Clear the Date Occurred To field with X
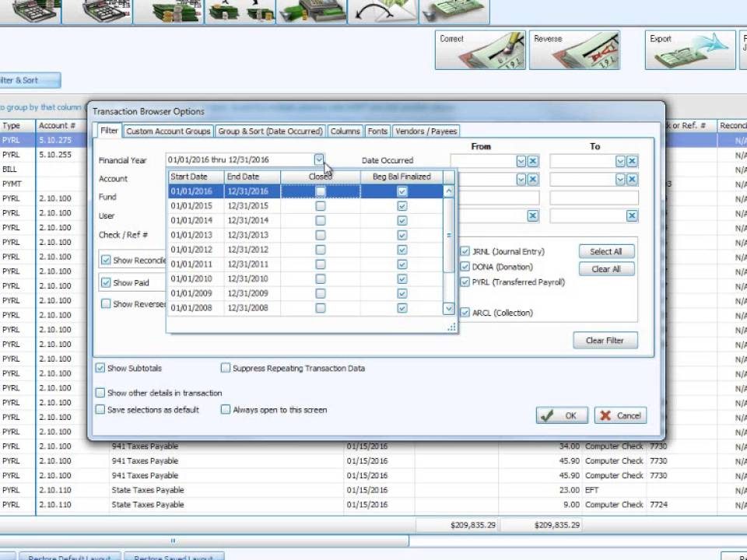 [x=632, y=161]
